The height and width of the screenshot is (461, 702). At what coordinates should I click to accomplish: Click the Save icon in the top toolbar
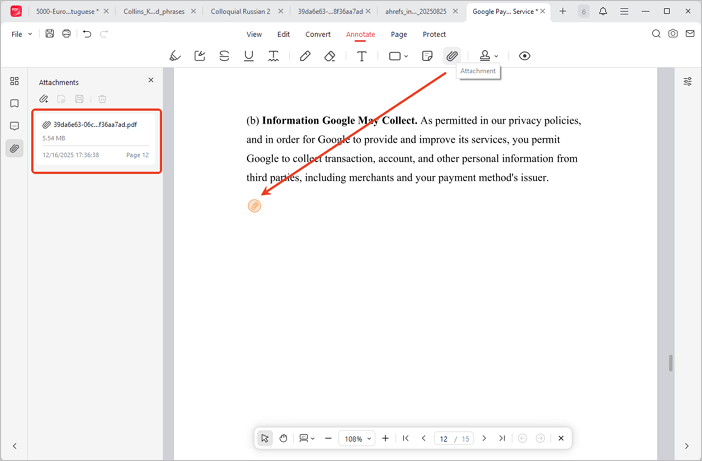click(50, 34)
